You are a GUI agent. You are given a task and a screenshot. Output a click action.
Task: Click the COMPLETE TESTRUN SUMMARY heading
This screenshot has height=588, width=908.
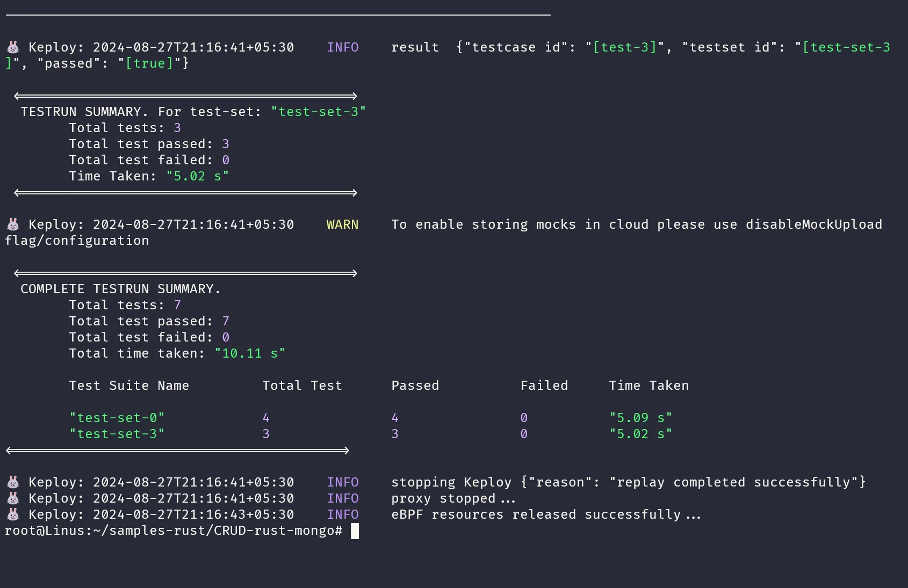pyautogui.click(x=120, y=289)
